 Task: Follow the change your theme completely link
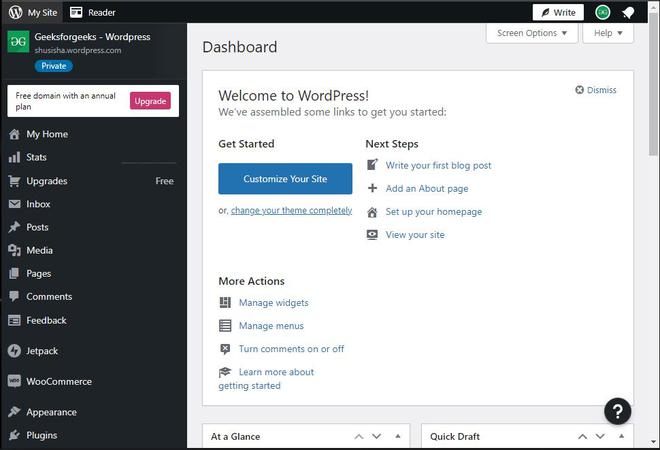291,210
